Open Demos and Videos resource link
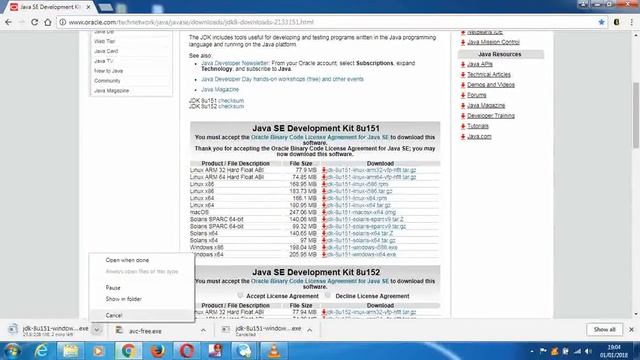This screenshot has width=640, height=360. click(x=491, y=84)
